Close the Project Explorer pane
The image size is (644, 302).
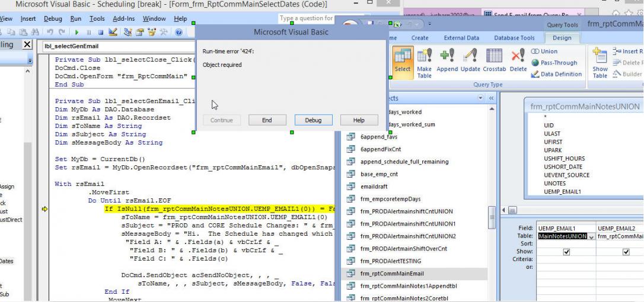27,45
